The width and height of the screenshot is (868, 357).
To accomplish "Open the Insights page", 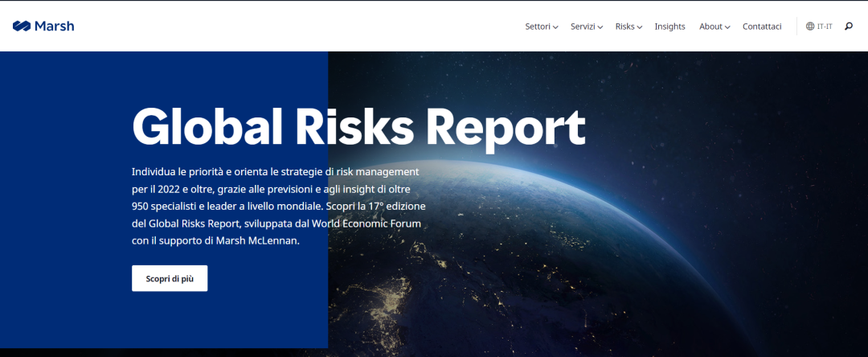I will point(669,27).
